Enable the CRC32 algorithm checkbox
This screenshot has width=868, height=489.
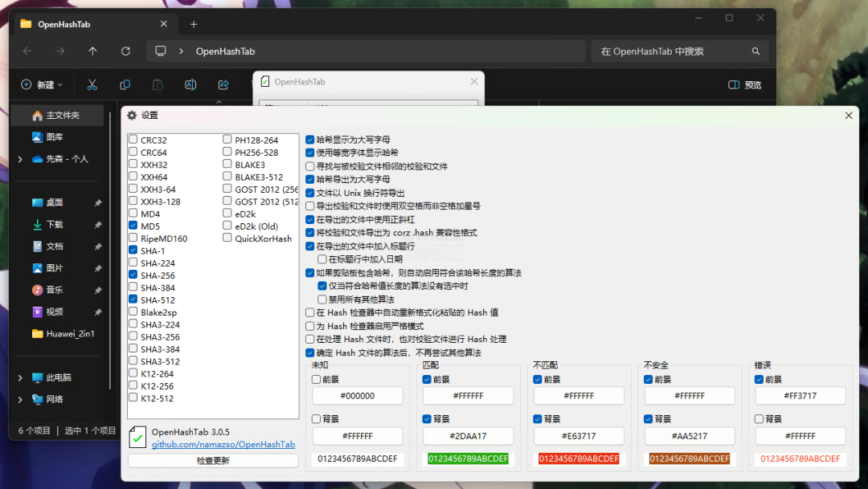point(133,140)
